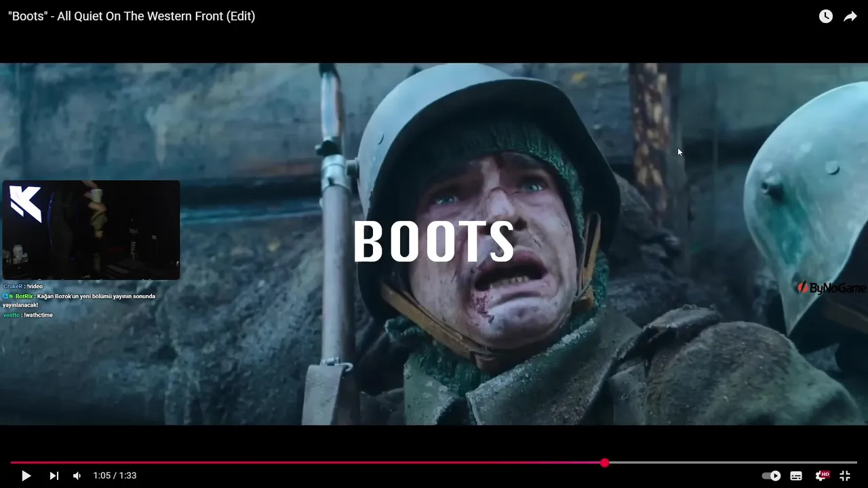Turn on subtitles/closed captions
The height and width of the screenshot is (488, 868).
pyautogui.click(x=796, y=476)
